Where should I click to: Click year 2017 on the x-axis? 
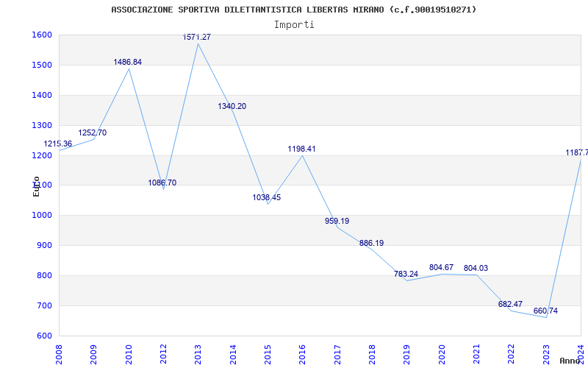click(x=337, y=355)
